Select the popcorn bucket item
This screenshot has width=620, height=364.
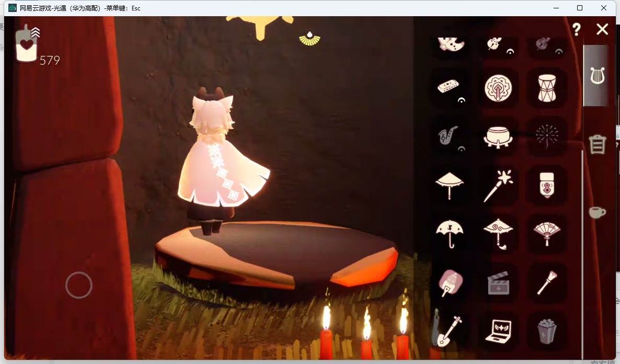547,331
